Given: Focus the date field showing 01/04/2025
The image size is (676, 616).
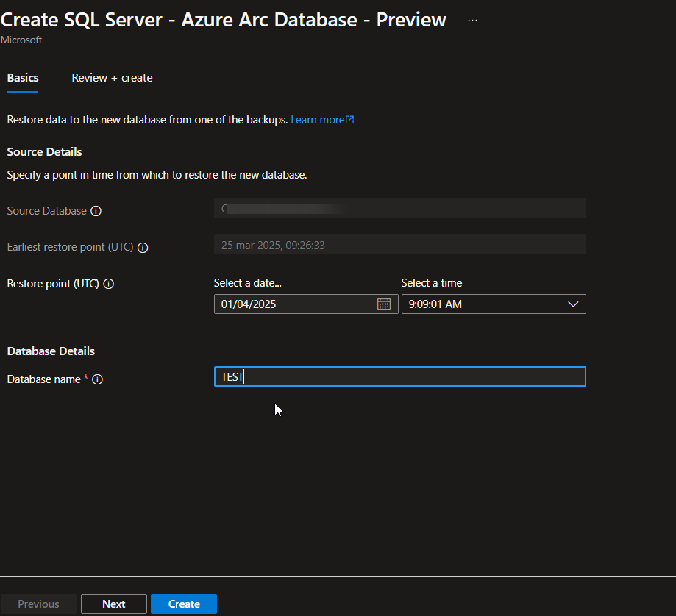Looking at the screenshot, I should [294, 304].
